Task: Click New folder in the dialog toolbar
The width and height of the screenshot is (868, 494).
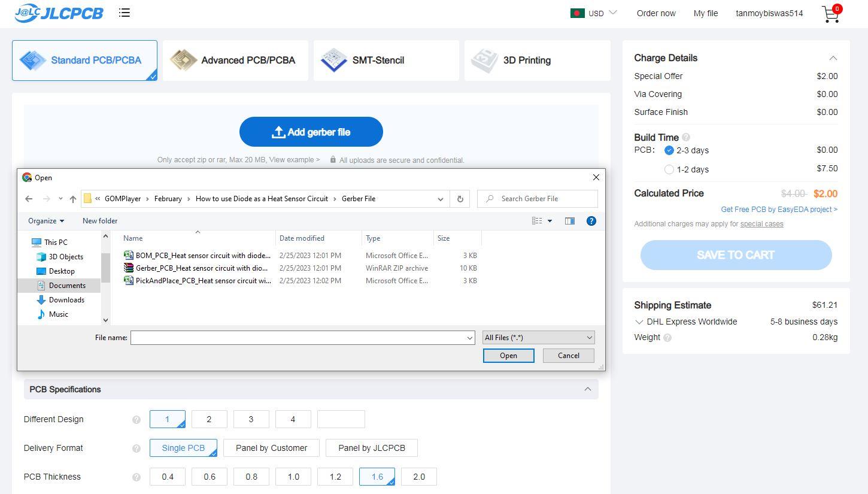Action: coord(100,221)
